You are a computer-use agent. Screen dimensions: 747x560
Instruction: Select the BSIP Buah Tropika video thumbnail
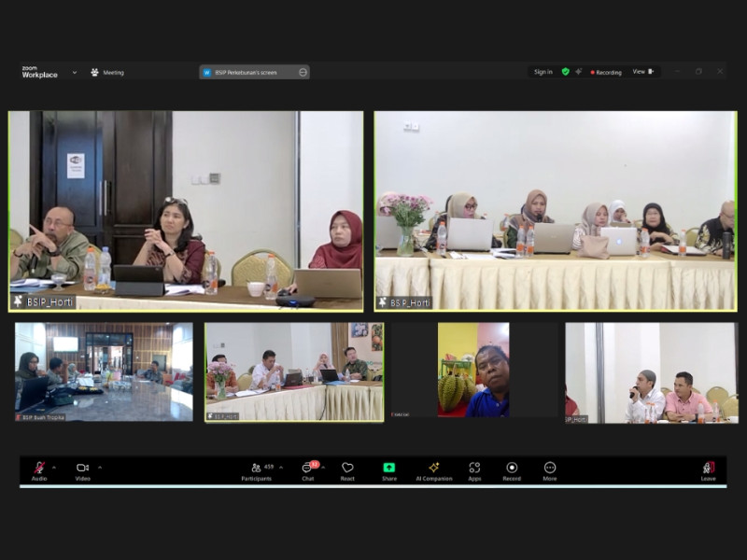coord(104,372)
